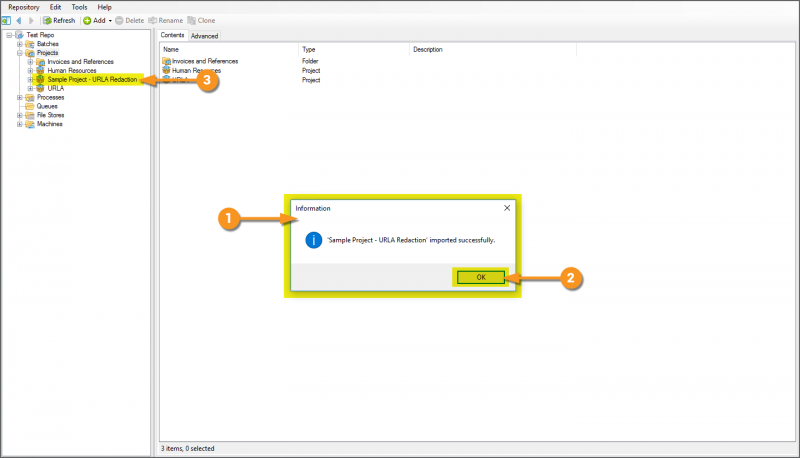800x458 pixels.
Task: Click the Queues folder icon
Action: pos(30,107)
